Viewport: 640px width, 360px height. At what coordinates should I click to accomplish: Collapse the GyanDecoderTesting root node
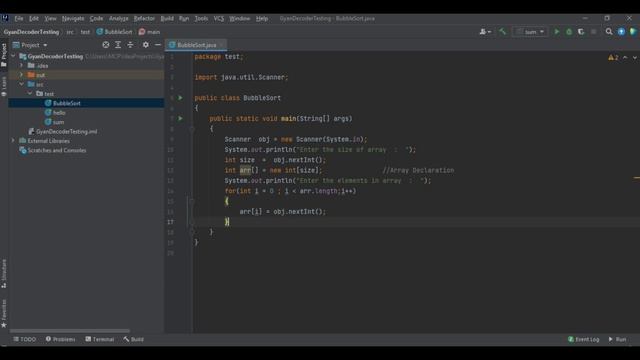(x=13, y=56)
